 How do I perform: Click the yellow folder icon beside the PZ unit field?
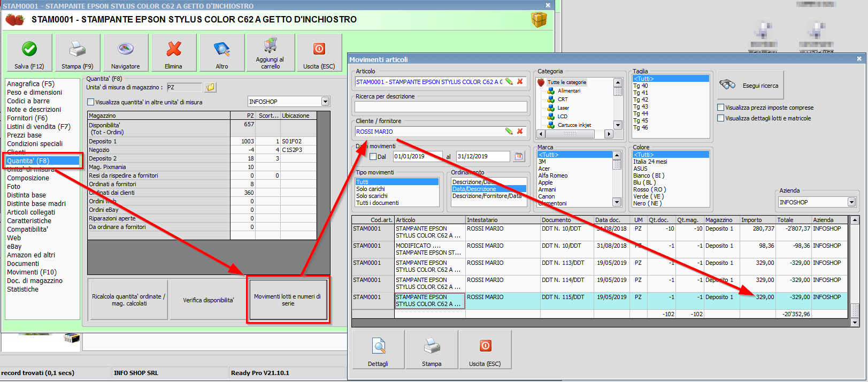click(210, 87)
